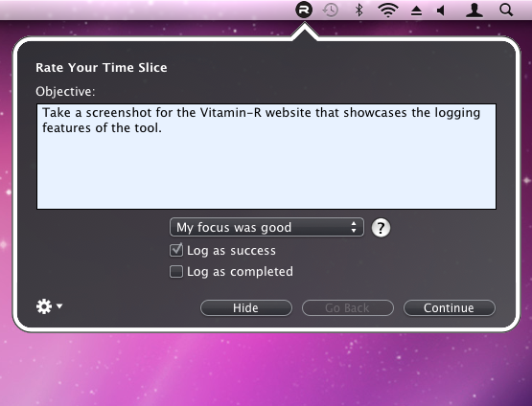Image resolution: width=532 pixels, height=406 pixels.
Task: Open the volume speaker menu
Action: (441, 11)
